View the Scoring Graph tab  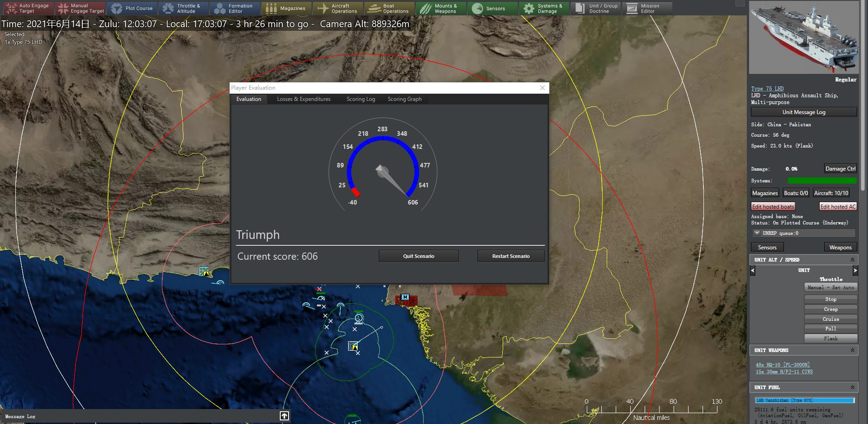coord(405,99)
